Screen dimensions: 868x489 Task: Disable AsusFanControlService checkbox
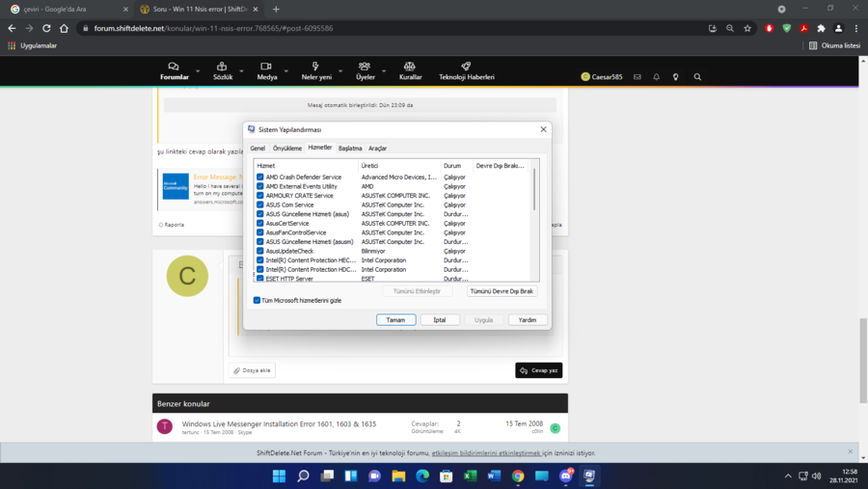259,232
